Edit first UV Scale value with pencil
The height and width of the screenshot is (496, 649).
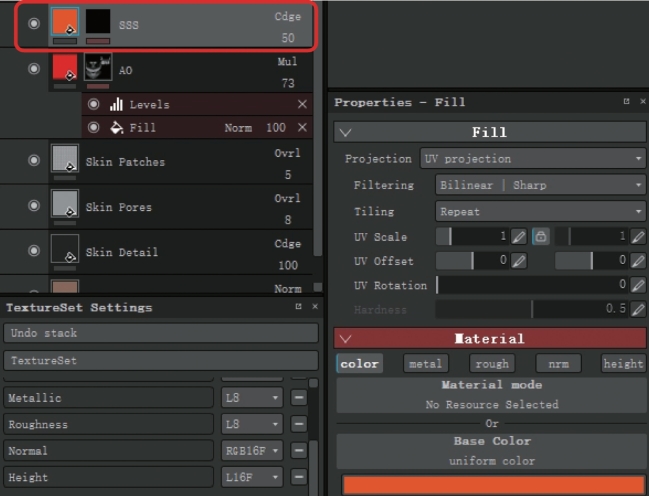pos(519,237)
